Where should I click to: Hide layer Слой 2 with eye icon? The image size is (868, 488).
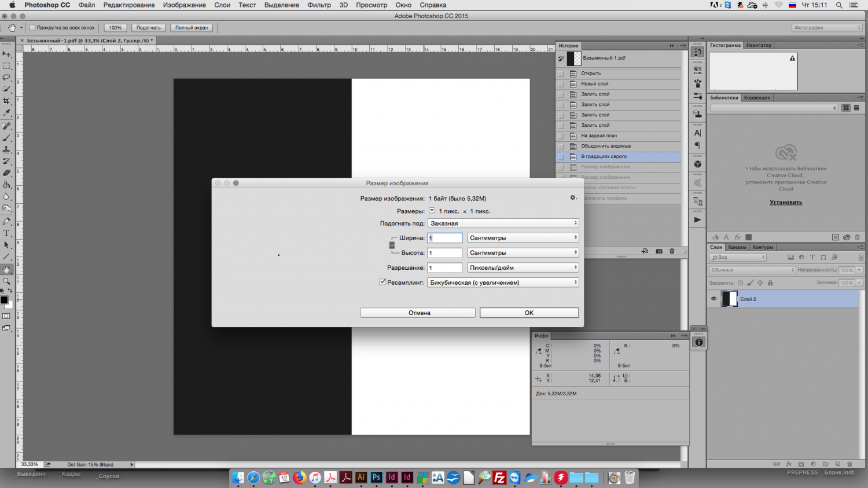pos(713,299)
